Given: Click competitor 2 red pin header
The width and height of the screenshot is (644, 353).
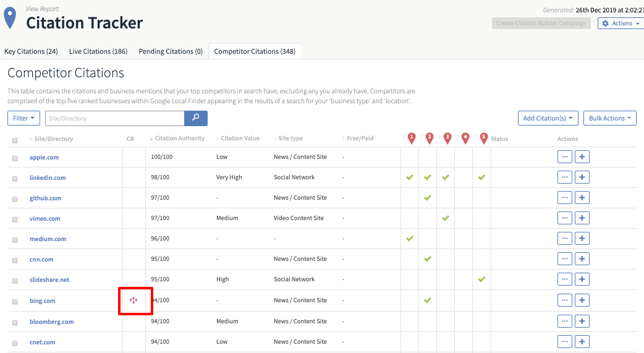Looking at the screenshot, I should (x=430, y=138).
